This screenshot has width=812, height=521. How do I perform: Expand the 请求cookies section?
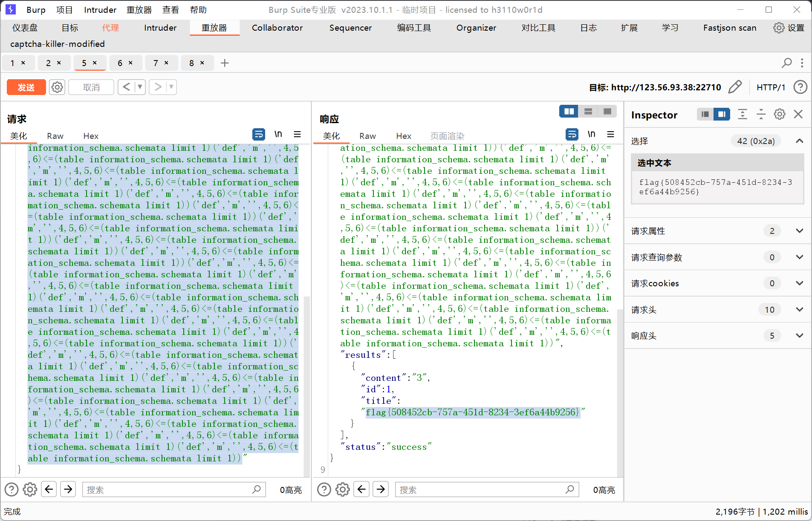pyautogui.click(x=800, y=283)
